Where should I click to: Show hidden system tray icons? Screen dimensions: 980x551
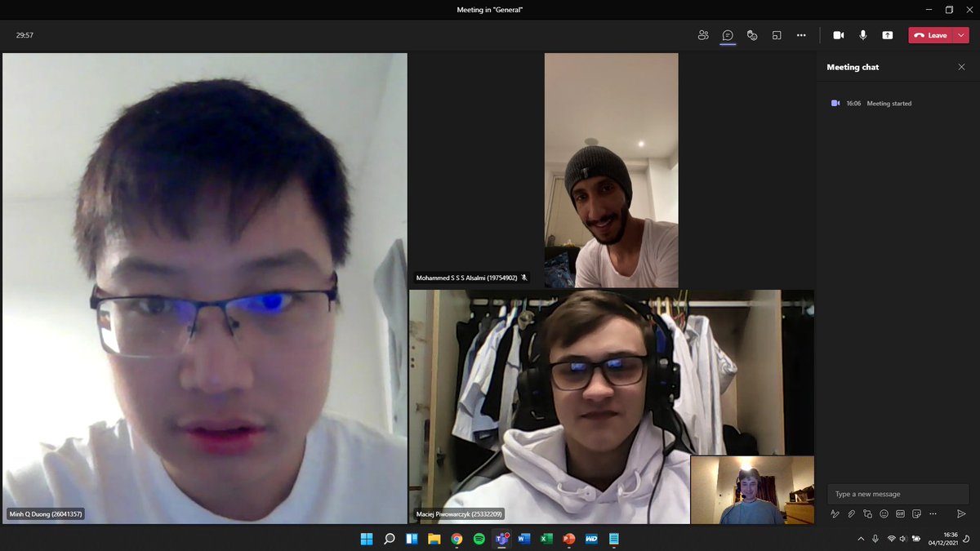point(860,539)
